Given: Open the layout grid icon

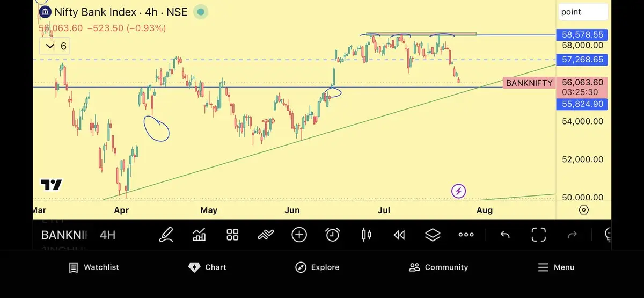Looking at the screenshot, I should (232, 235).
